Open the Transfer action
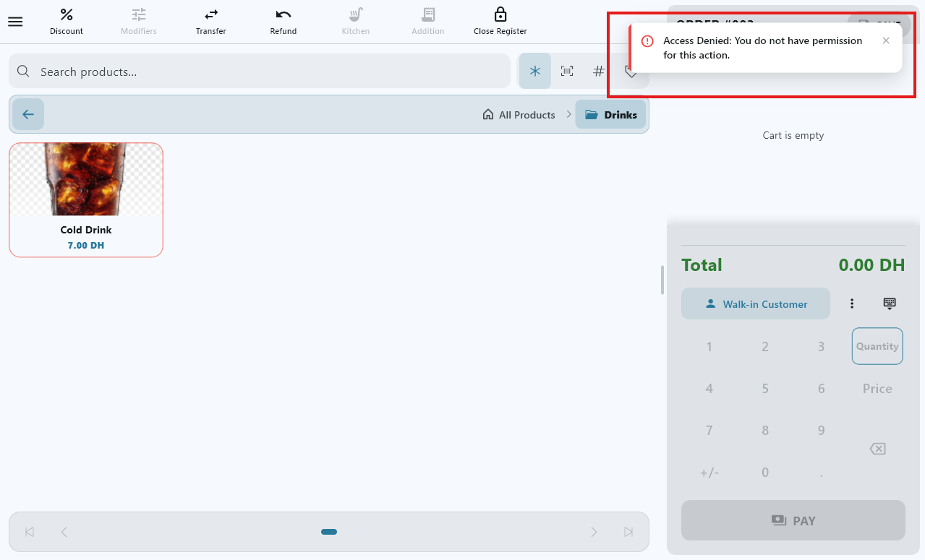 [211, 22]
